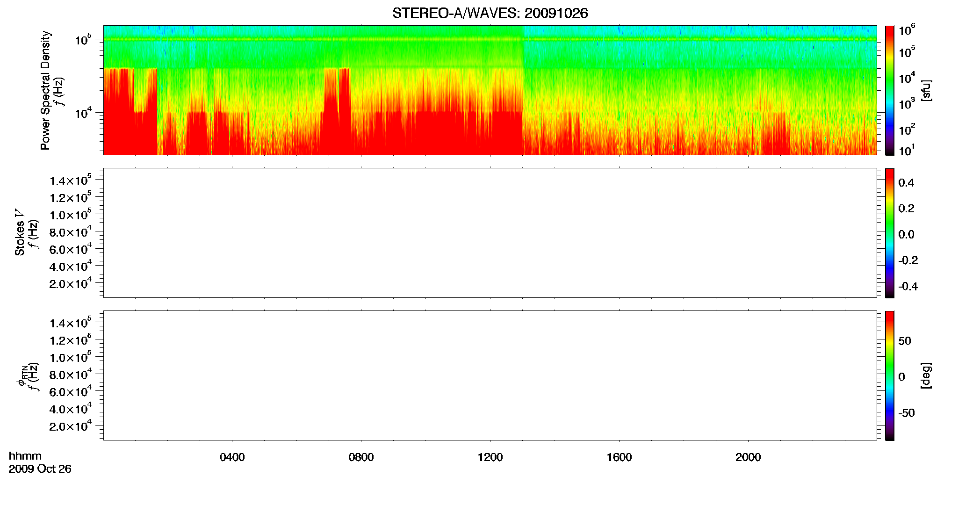Click the Stokes V color bar

(x=890, y=233)
